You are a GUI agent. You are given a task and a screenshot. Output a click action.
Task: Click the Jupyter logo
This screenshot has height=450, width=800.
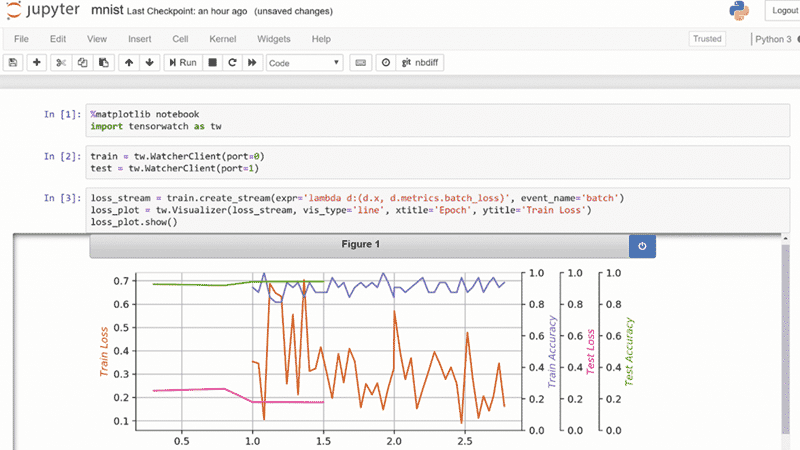coord(43,10)
